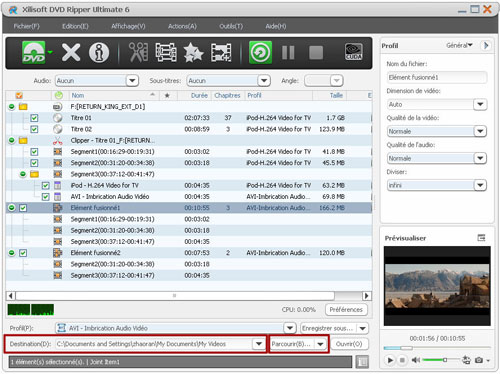Uncheck the Elément fusionné1 checkbox

[x=23, y=208]
